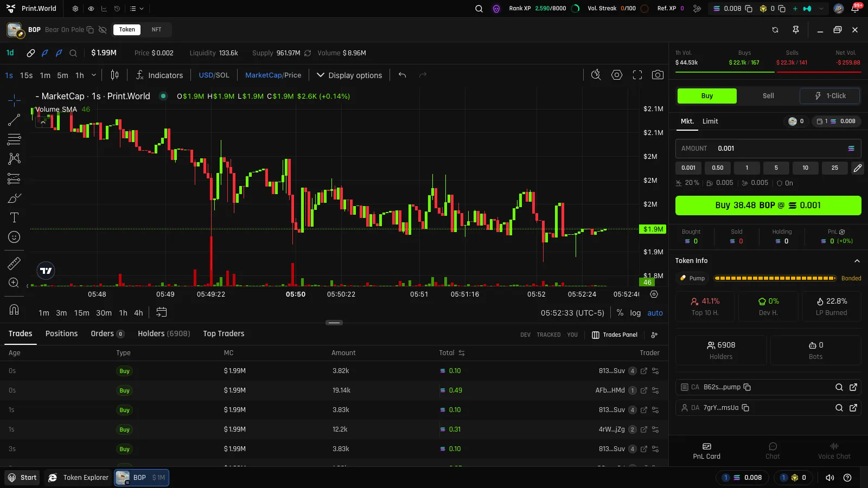The image size is (868, 488).
Task: Click the link icon beside 1d
Action: [31, 53]
